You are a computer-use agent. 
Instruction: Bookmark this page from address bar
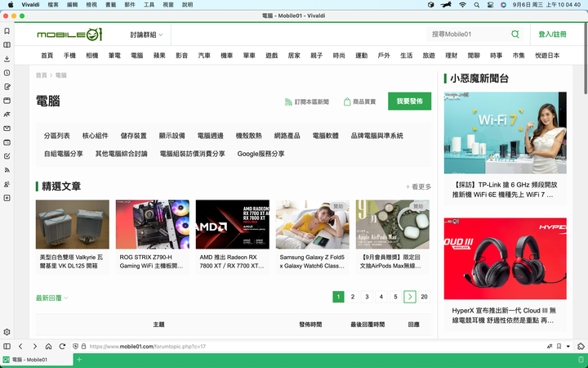tap(559, 346)
